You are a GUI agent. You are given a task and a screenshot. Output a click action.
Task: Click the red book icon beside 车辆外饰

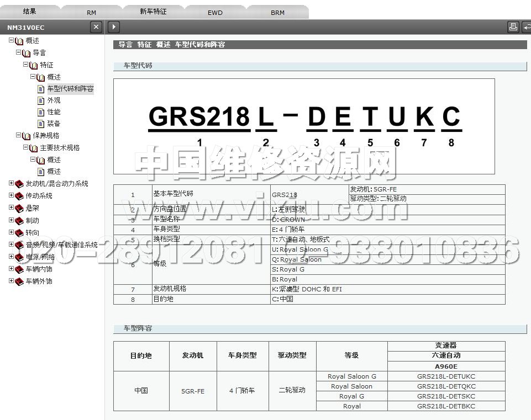pyautogui.click(x=19, y=281)
